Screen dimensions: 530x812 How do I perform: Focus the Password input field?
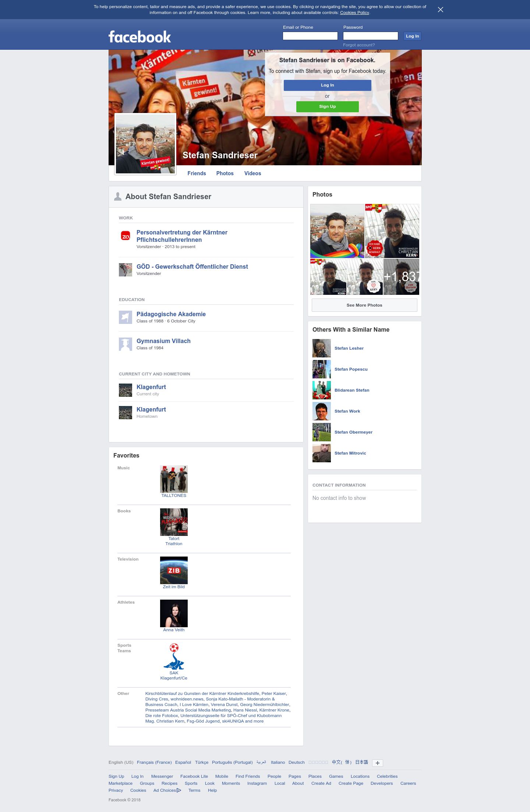(x=371, y=36)
